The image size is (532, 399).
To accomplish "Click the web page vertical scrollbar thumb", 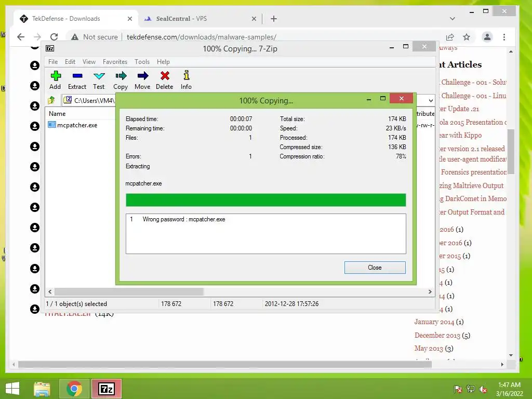I will [511, 151].
